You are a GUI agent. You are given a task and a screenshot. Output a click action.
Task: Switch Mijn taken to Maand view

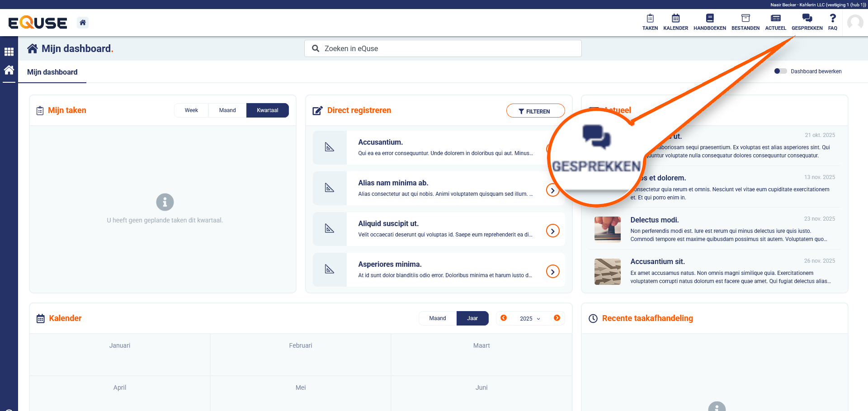click(227, 110)
